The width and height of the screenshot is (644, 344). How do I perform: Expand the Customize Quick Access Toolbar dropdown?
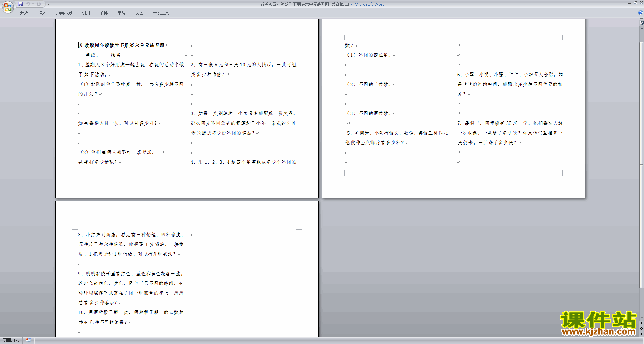click(48, 4)
